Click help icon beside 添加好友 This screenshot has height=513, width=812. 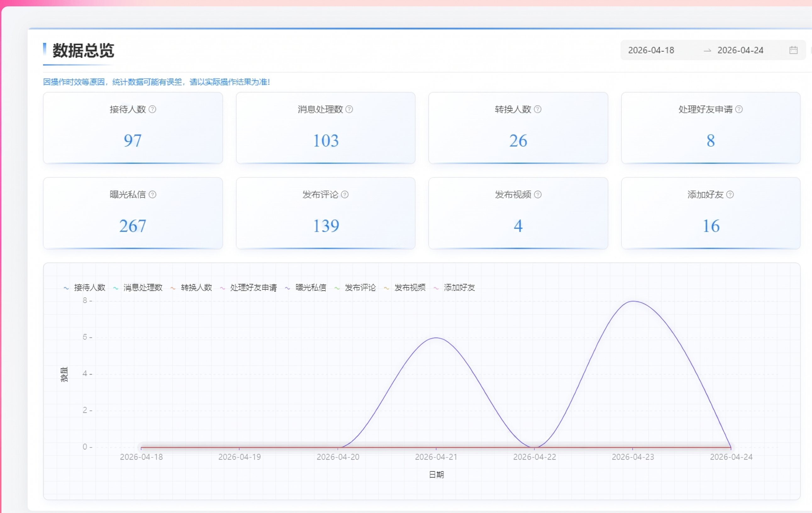click(730, 195)
